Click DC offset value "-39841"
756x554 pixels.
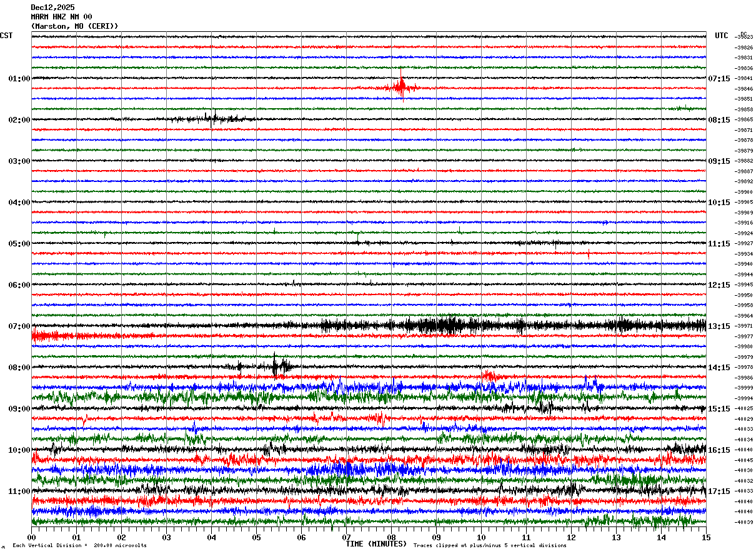[x=744, y=79]
